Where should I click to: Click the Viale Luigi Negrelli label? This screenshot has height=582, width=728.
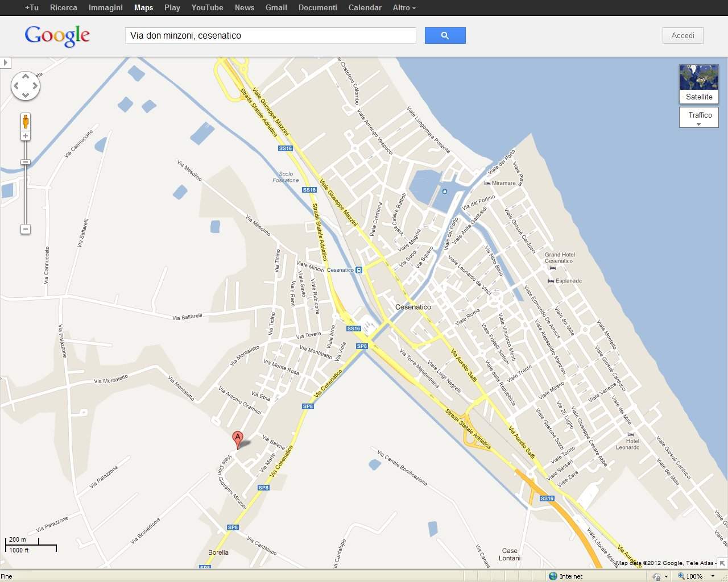[x=444, y=376]
